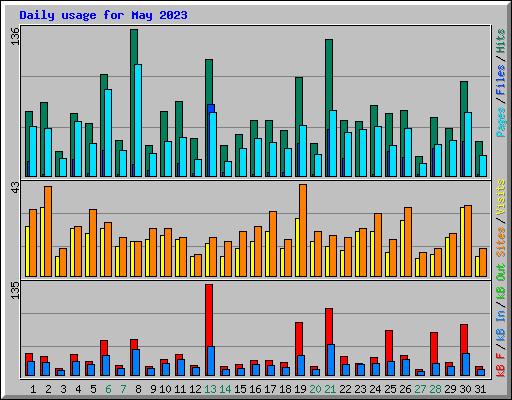The image size is (512, 400).
Task: Click the green weekend day "21" label
Action: pyautogui.click(x=330, y=389)
